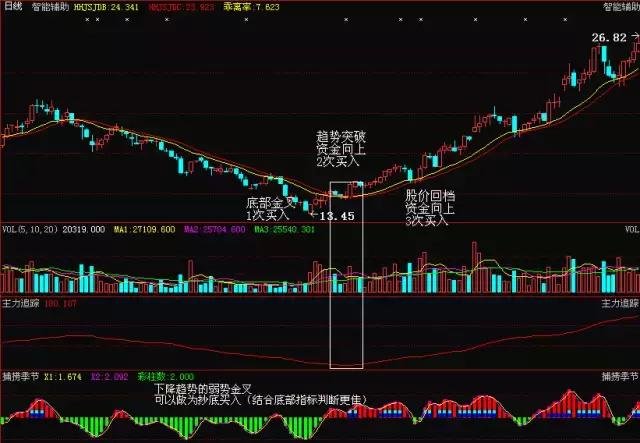Click the 13.45 low price label

coord(337,216)
